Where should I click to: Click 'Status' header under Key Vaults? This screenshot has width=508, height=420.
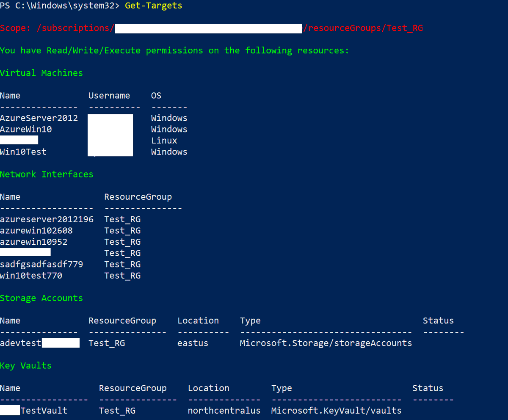[428, 388]
